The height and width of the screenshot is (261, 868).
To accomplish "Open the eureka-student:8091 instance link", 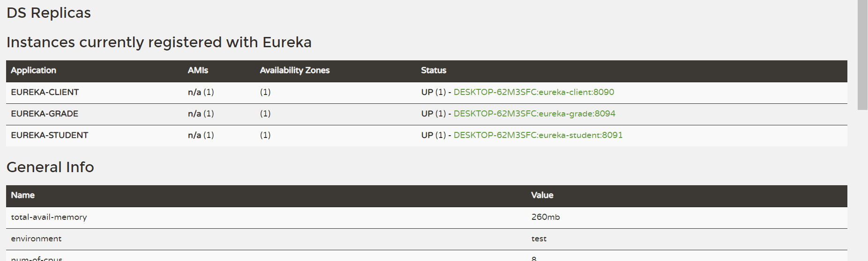I will pyautogui.click(x=538, y=135).
